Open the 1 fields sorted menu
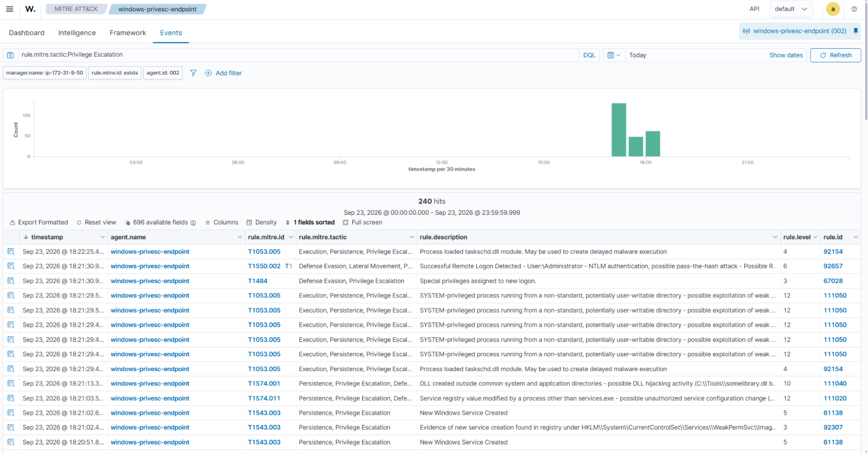This screenshot has width=868, height=454. (x=310, y=222)
